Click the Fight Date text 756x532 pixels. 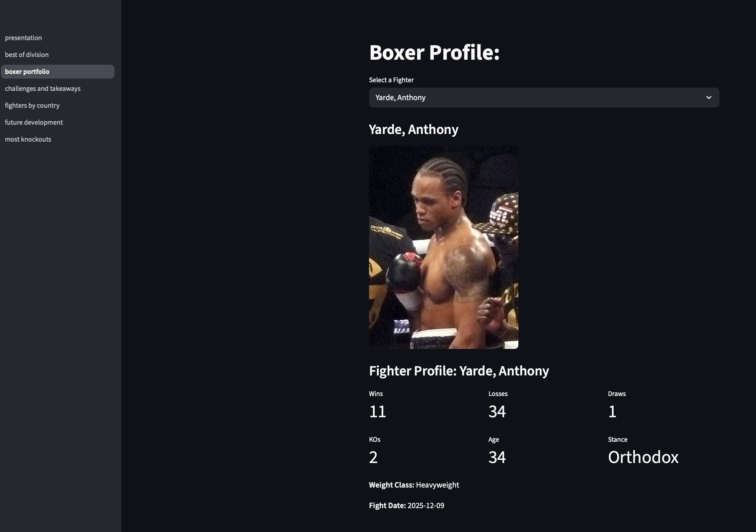(407, 505)
